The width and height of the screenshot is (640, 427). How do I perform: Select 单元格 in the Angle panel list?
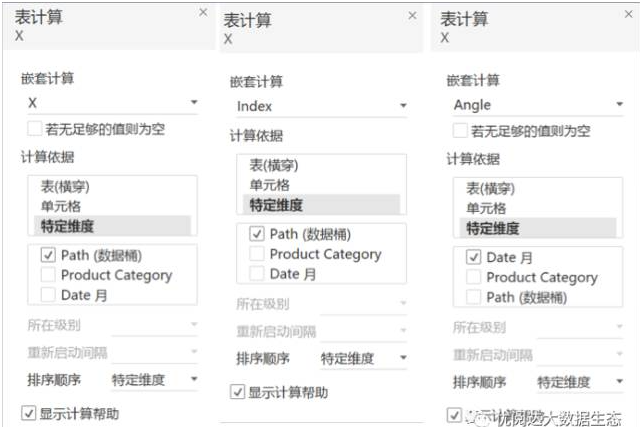[538, 208]
